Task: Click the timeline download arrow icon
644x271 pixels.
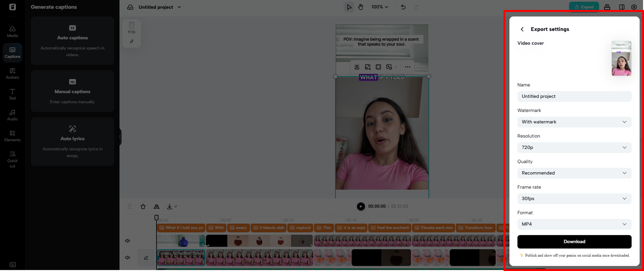Action: pyautogui.click(x=169, y=206)
